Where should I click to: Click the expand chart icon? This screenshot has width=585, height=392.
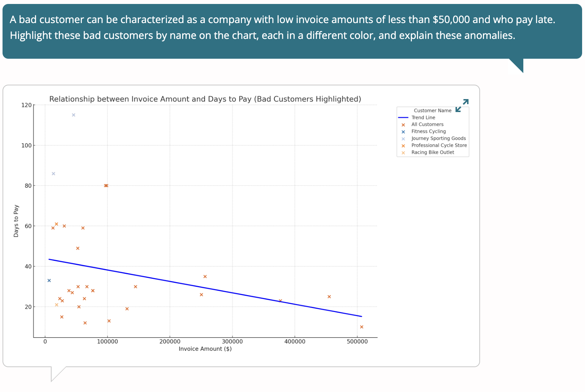point(462,106)
